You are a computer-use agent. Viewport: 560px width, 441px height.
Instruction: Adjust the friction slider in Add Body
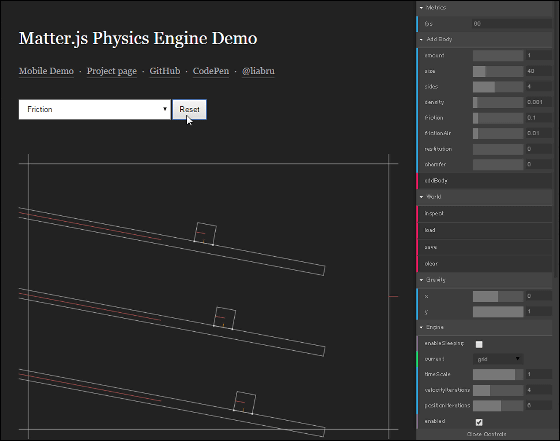tap(498, 118)
